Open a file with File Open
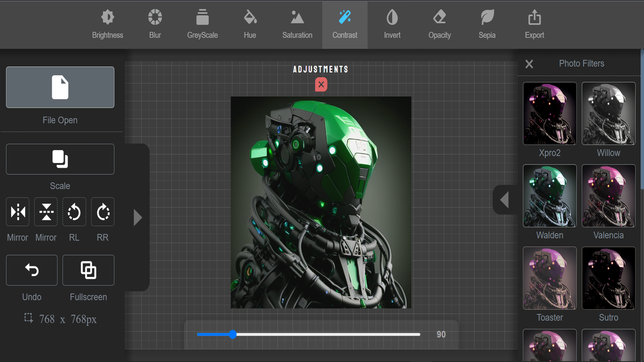This screenshot has width=644, height=362. 60,87
